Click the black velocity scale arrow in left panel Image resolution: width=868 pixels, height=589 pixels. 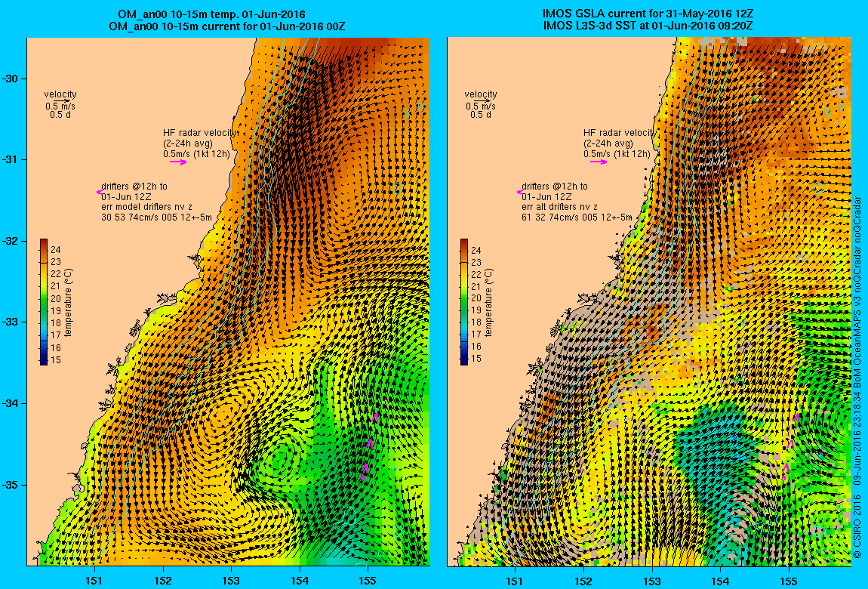pos(63,100)
